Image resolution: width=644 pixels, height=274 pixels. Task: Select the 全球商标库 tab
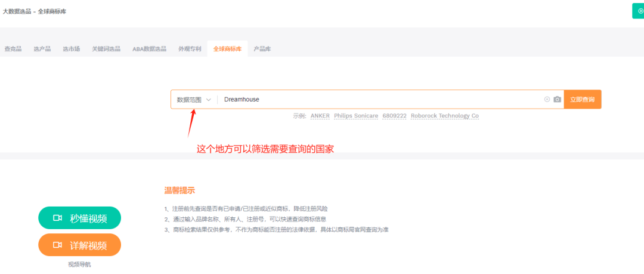228,49
